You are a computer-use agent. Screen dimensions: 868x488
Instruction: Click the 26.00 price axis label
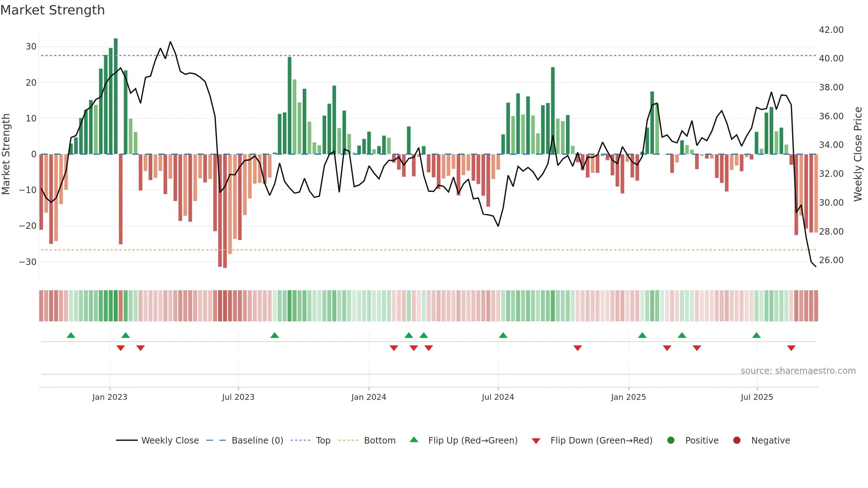pos(831,260)
